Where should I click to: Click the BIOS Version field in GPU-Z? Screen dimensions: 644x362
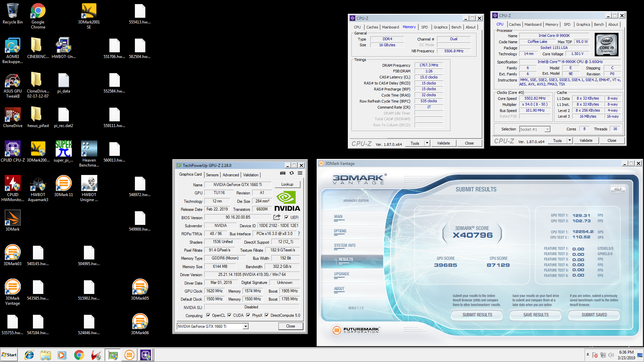click(x=238, y=217)
